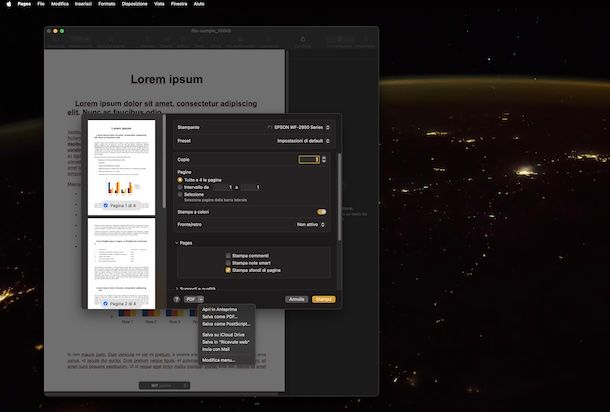
Task: Uncheck the Pagina 2 di 4 checkbox
Action: coord(106,303)
